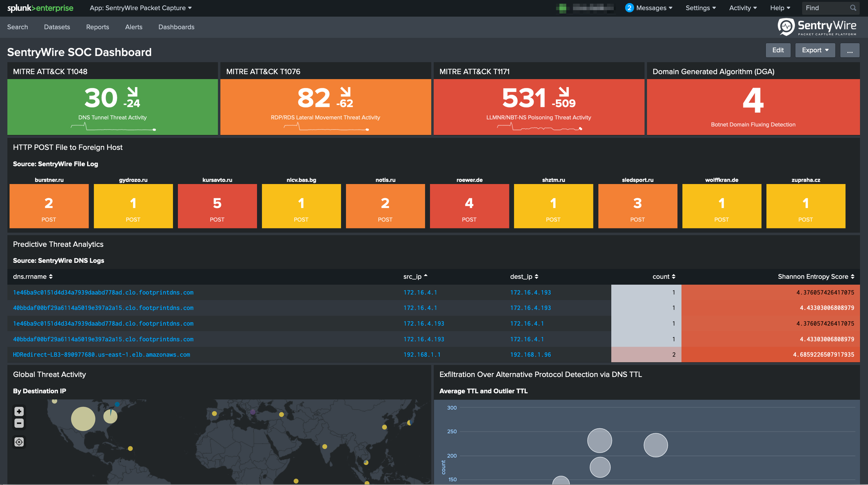Click the search magnifier icon in Find box
Image resolution: width=868 pixels, height=485 pixels.
point(853,8)
